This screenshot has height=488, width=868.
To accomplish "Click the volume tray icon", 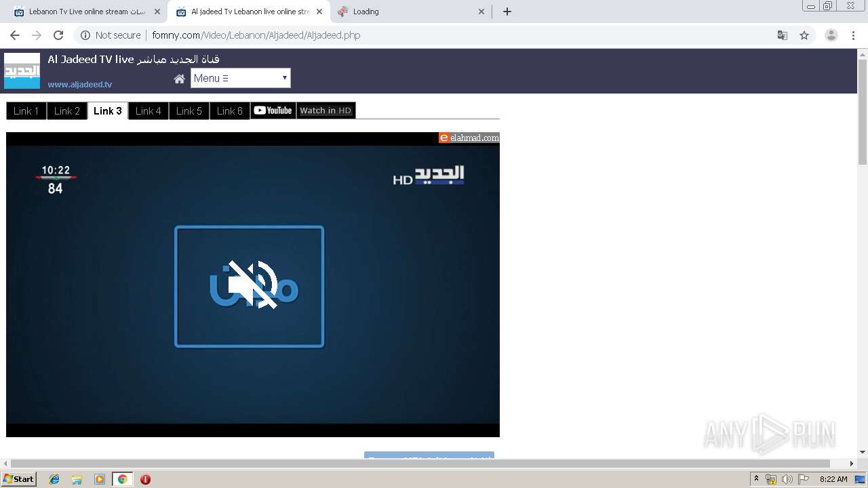I will [x=787, y=479].
